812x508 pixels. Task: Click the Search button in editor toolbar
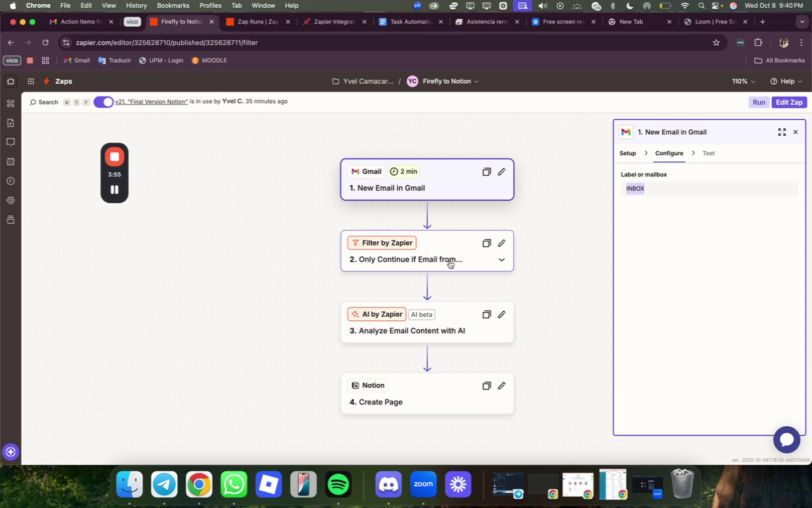pyautogui.click(x=44, y=102)
